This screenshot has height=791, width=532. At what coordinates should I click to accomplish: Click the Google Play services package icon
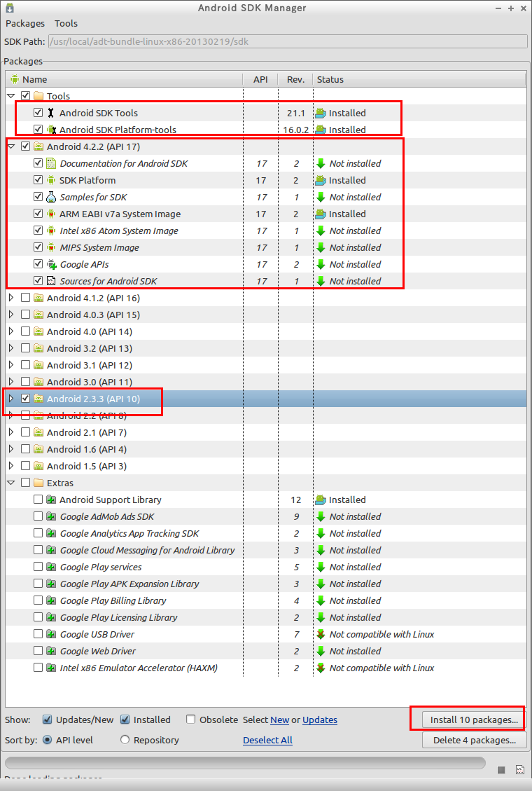point(51,567)
